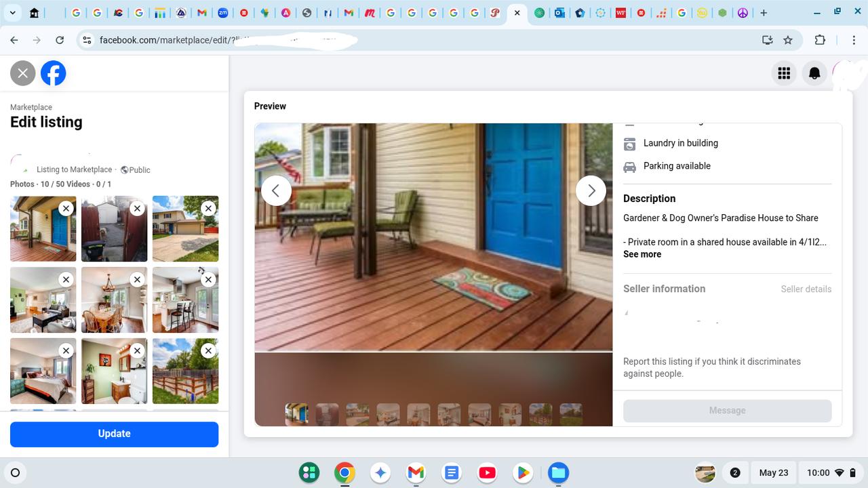The width and height of the screenshot is (868, 488).
Task: Open a new browser tab
Action: click(x=764, y=13)
